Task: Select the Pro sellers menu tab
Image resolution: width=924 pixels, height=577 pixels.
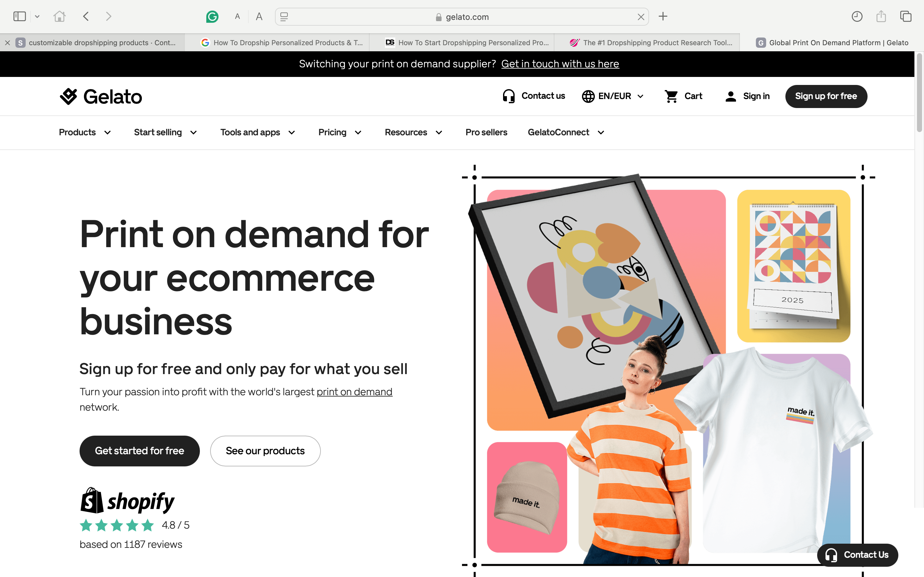Action: pos(486,132)
